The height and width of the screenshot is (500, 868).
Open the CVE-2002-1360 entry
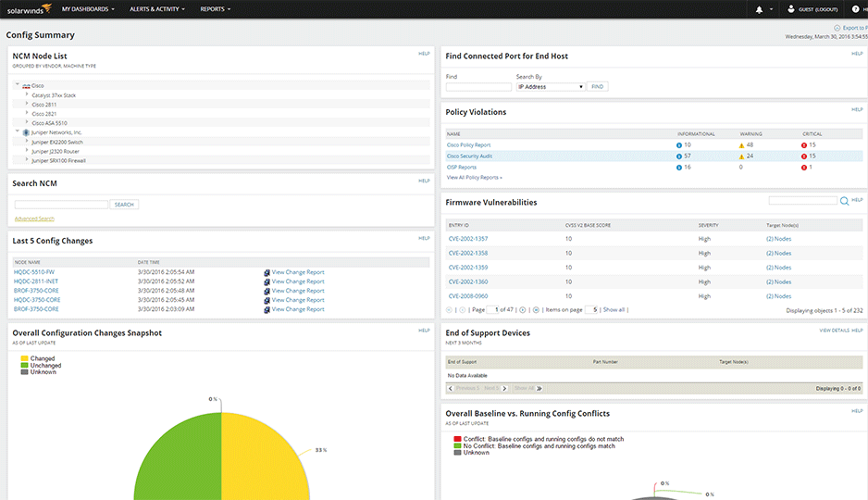[x=467, y=281]
